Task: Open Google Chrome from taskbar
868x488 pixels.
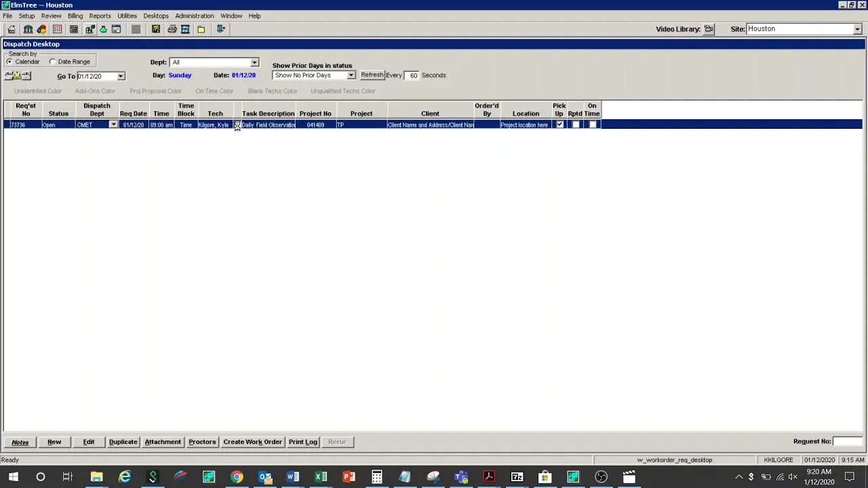Action: 237,477
